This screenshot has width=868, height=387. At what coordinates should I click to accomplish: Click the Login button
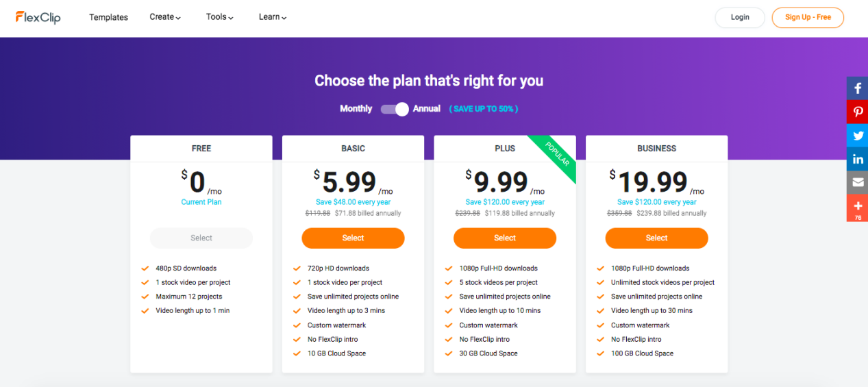pos(740,17)
